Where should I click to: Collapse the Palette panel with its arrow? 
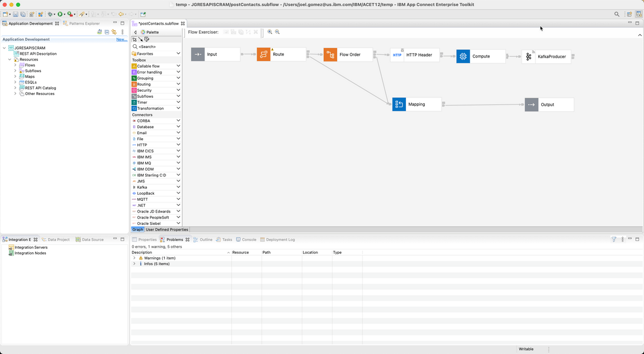pyautogui.click(x=135, y=32)
